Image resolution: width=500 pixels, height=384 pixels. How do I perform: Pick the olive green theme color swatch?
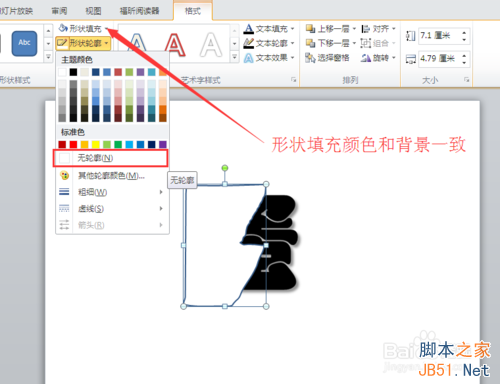click(x=129, y=72)
